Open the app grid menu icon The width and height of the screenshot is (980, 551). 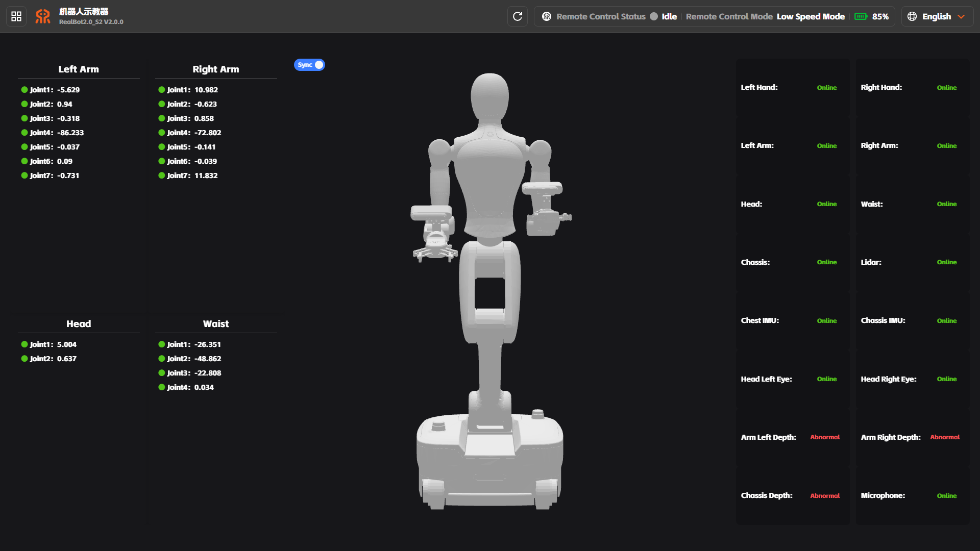(16, 16)
